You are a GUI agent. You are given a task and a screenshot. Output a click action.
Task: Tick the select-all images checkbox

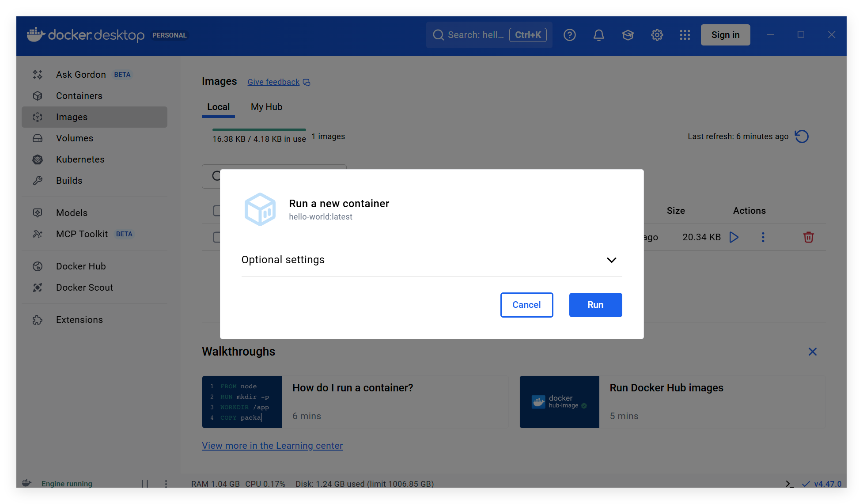coord(216,211)
